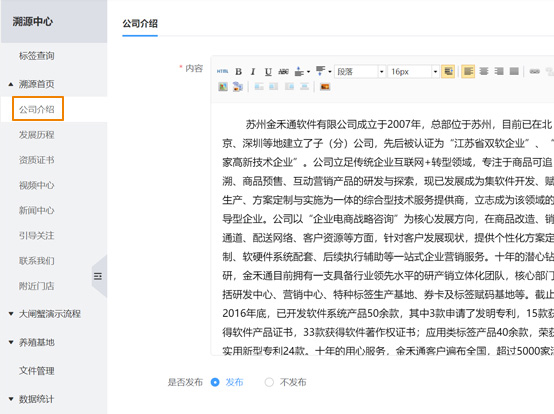Apply underline formatting
This screenshot has height=414, width=554.
(x=268, y=72)
